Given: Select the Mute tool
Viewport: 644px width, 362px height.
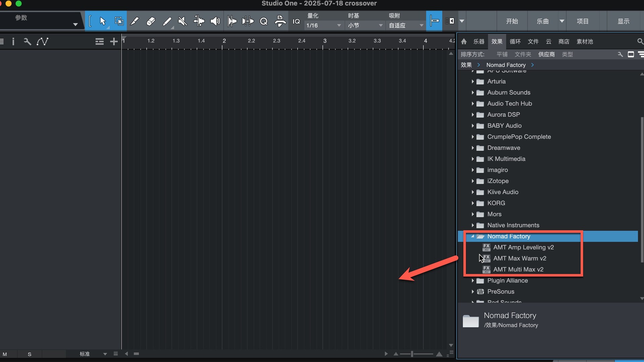Looking at the screenshot, I should (183, 21).
